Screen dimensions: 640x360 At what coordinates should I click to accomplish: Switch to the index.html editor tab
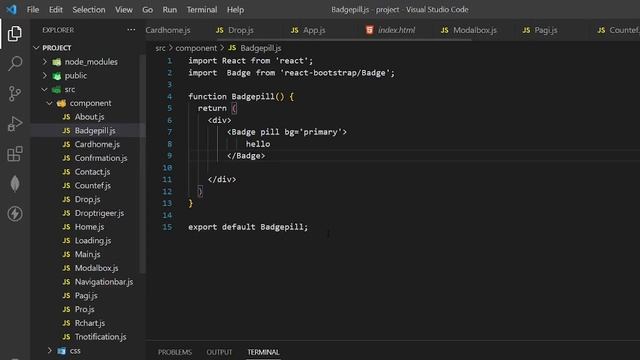tap(396, 30)
